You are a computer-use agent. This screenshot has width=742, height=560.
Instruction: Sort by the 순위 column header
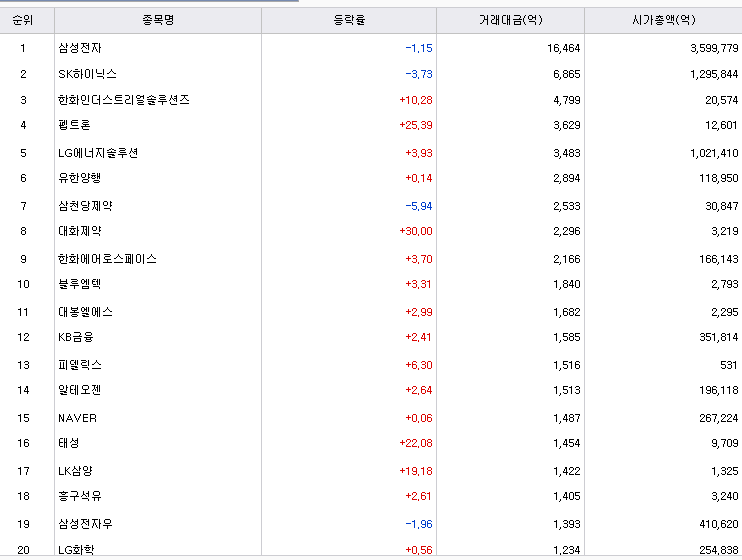point(23,20)
